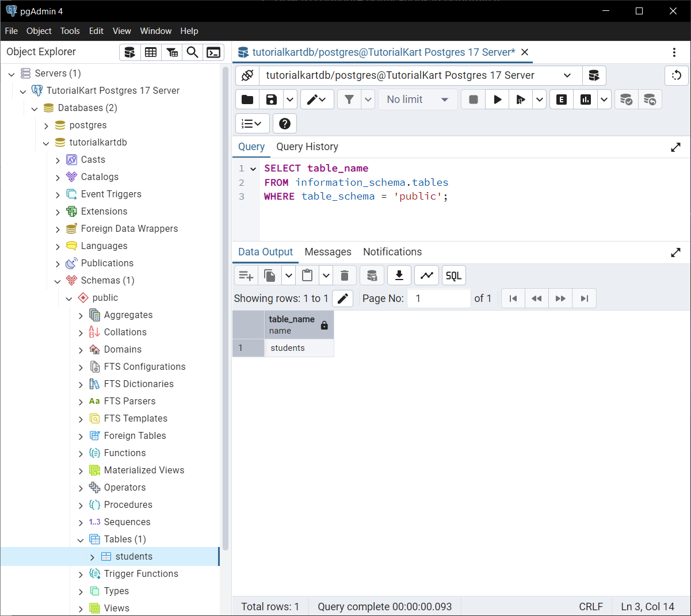The image size is (691, 616).
Task: Download results with the download arrow icon
Action: coord(399,276)
